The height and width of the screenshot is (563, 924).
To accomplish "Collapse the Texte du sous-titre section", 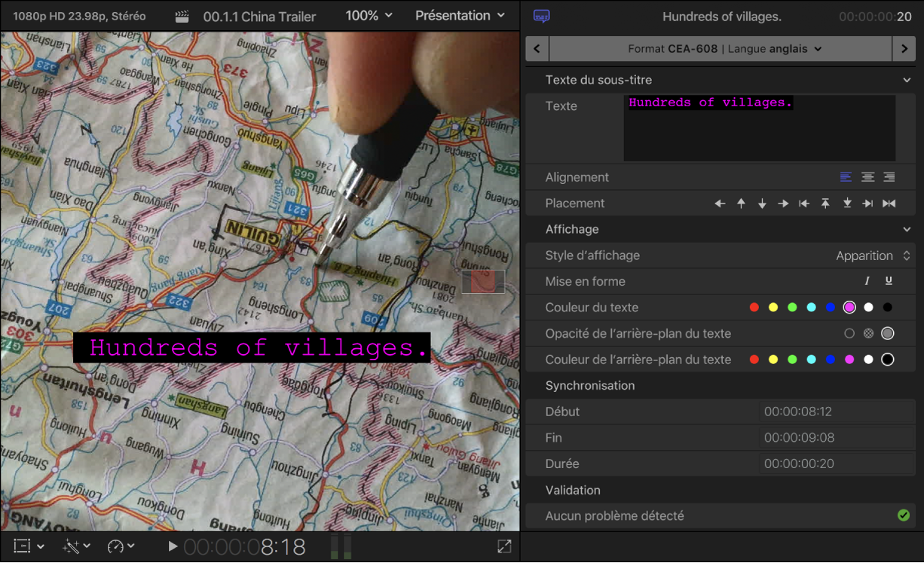I will (x=904, y=79).
